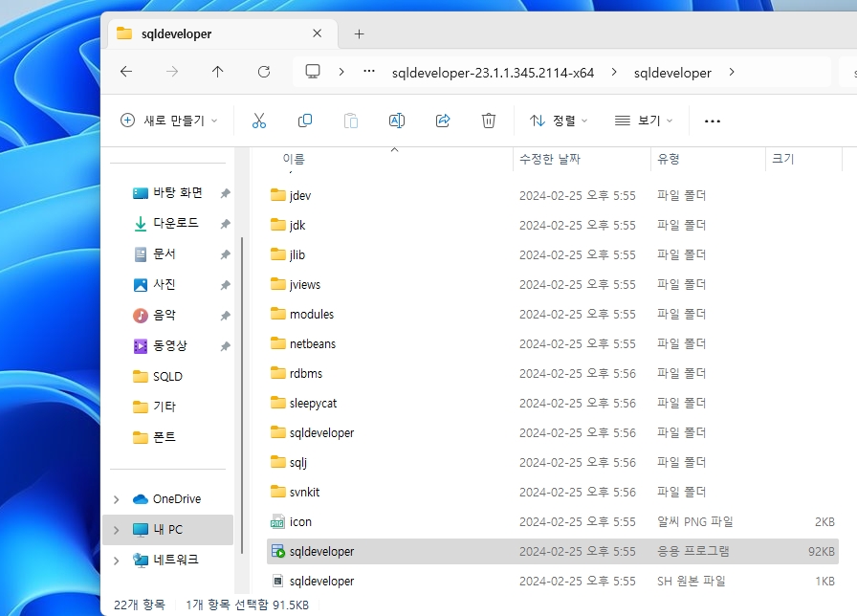Click the Cut scissors icon
The height and width of the screenshot is (616, 857).
click(259, 121)
